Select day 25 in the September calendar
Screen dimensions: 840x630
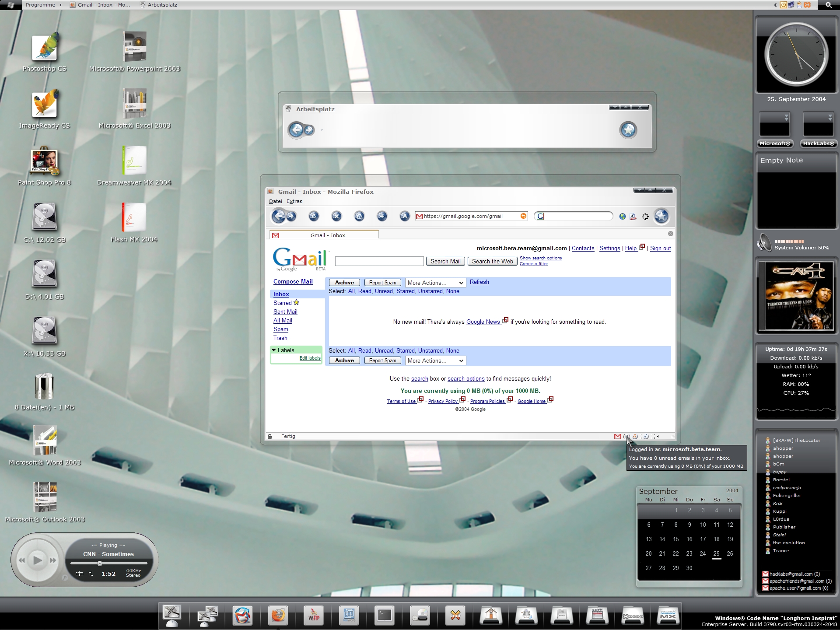716,554
